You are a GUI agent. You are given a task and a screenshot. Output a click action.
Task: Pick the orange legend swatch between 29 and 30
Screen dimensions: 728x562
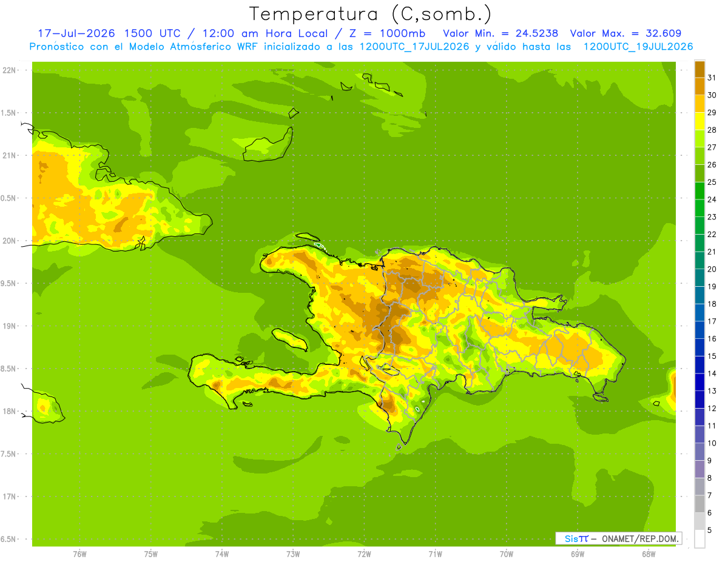click(x=699, y=104)
